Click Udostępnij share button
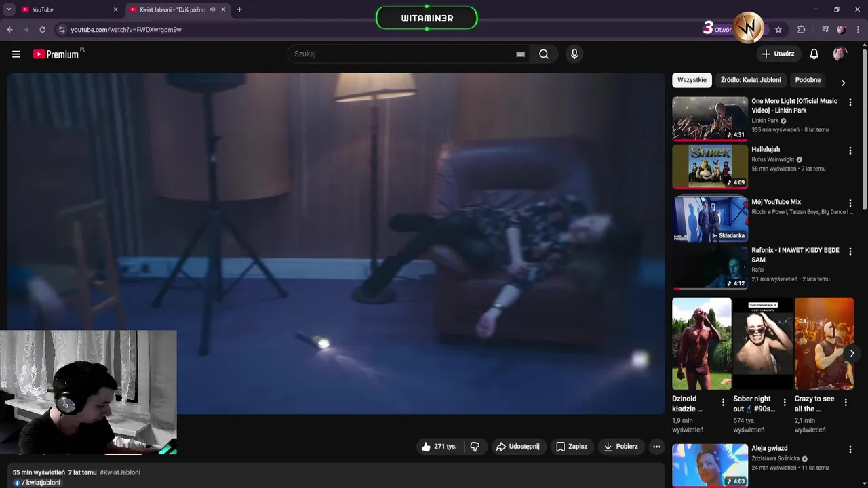The width and height of the screenshot is (868, 488). (517, 447)
